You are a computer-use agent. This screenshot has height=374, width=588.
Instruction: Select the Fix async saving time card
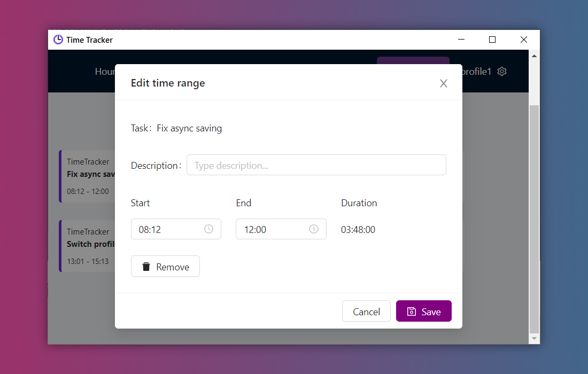(x=87, y=176)
